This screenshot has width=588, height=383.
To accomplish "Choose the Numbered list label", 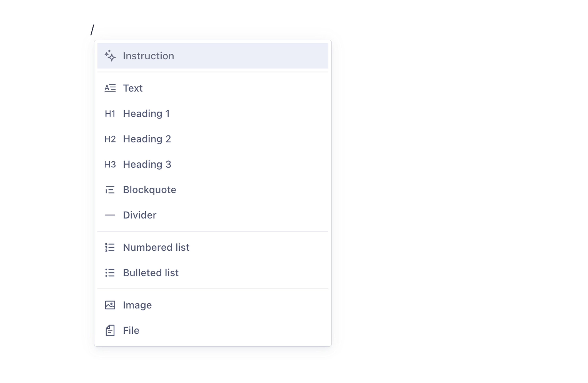I will [x=156, y=247].
